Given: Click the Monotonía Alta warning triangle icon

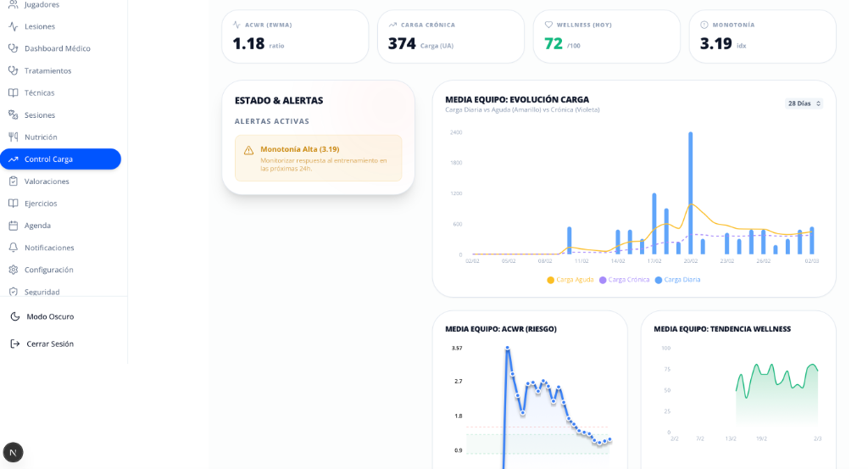Looking at the screenshot, I should coord(248,150).
